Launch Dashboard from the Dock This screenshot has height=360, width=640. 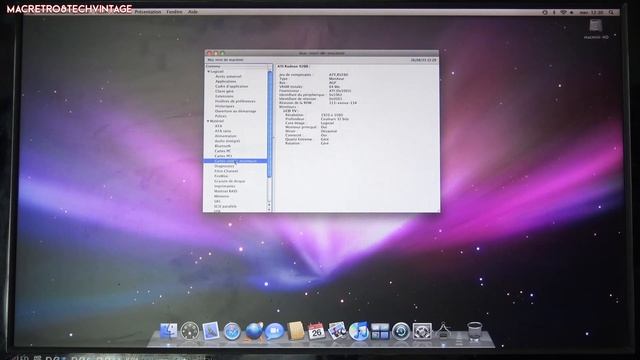point(189,331)
